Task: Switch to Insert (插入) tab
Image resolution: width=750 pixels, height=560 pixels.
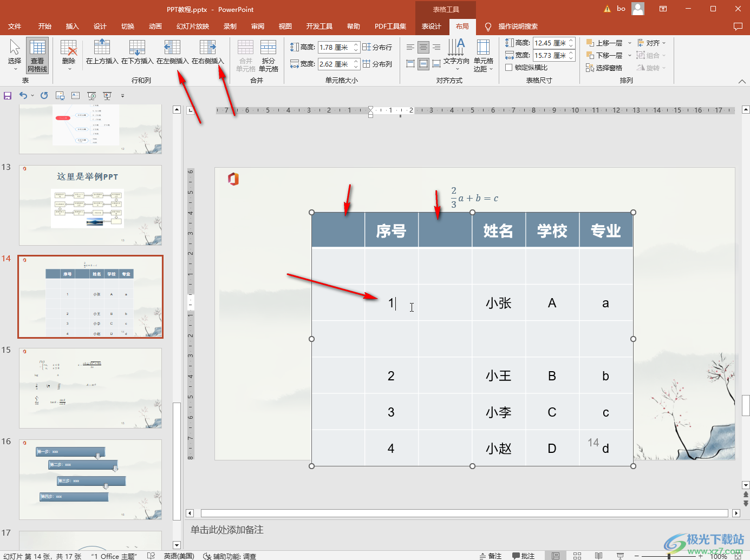Action: click(72, 27)
